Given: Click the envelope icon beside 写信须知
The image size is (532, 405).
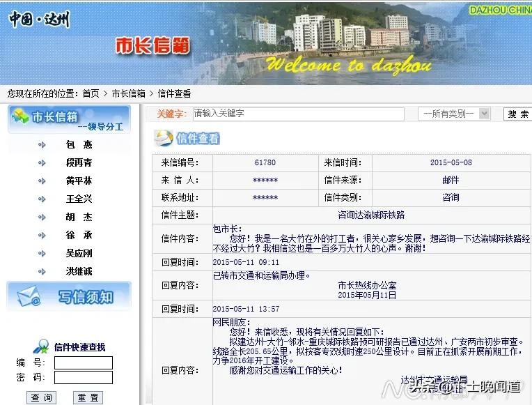Looking at the screenshot, I should coord(29,296).
